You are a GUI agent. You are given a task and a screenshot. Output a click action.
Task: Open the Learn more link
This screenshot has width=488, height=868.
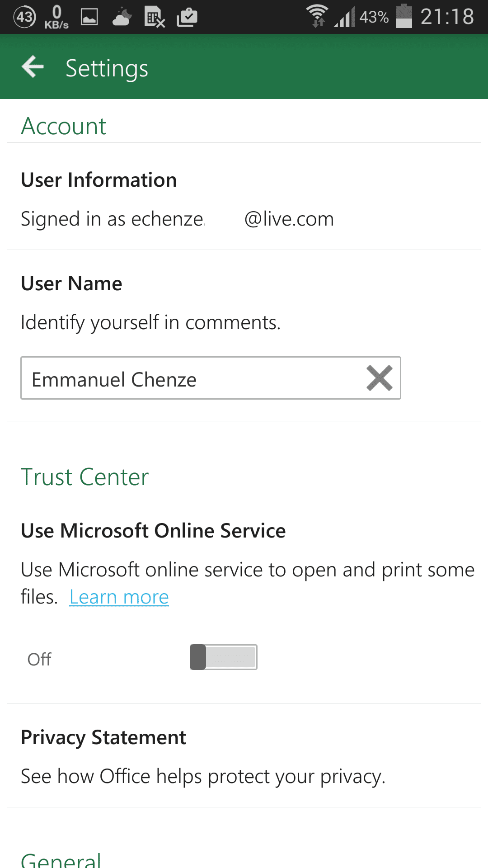(x=119, y=597)
